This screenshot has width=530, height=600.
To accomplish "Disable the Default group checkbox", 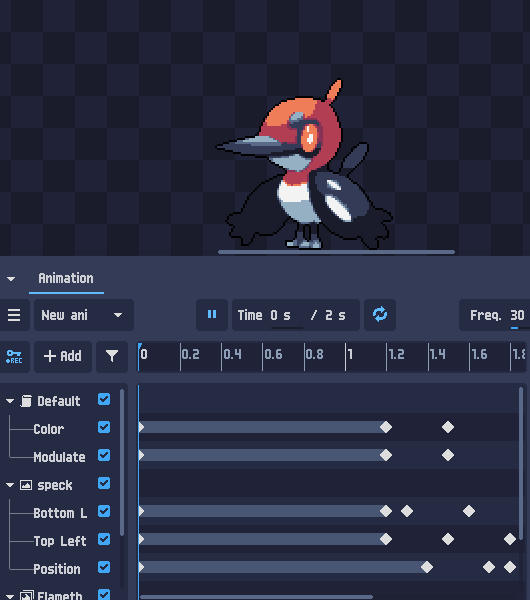I will point(104,399).
